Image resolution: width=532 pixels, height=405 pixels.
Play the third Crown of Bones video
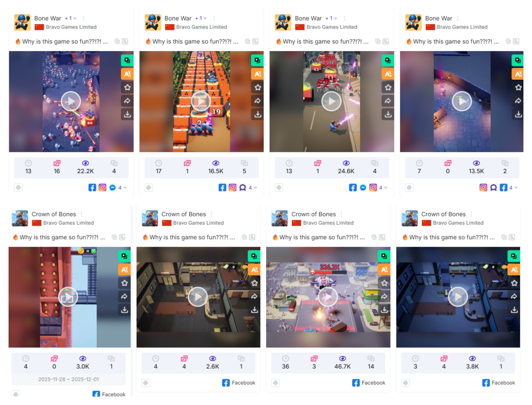click(x=328, y=297)
